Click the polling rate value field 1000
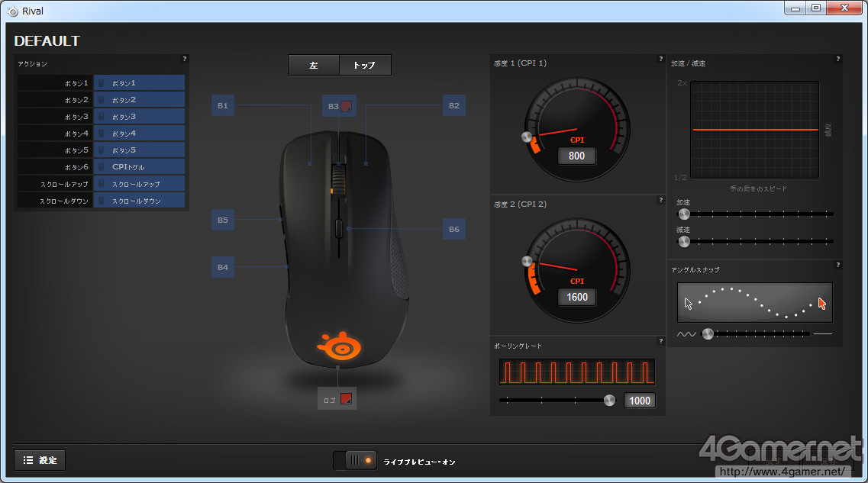Image resolution: width=868 pixels, height=483 pixels. pyautogui.click(x=640, y=401)
